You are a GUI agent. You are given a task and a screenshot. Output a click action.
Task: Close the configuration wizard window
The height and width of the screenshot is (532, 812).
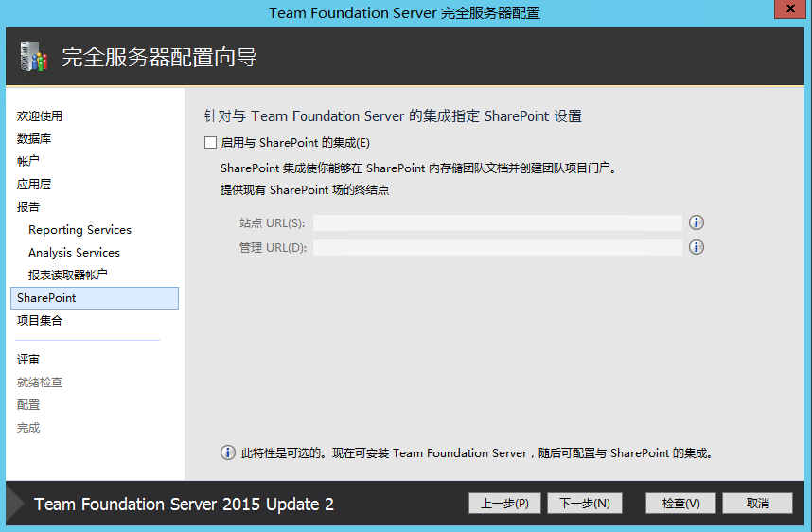[790, 9]
